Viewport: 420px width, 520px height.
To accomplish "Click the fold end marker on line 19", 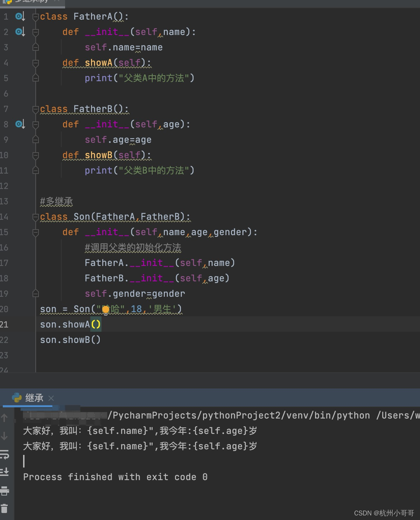I will click(x=35, y=293).
